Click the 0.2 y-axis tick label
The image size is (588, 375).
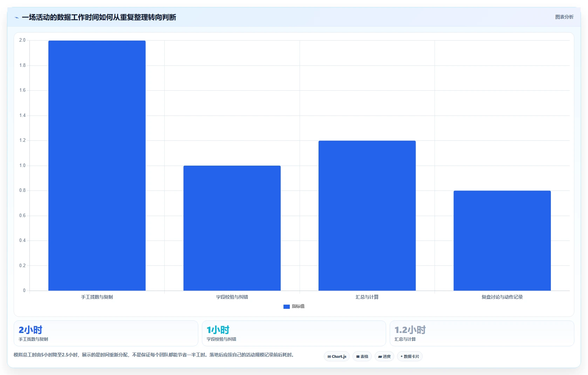point(22,266)
